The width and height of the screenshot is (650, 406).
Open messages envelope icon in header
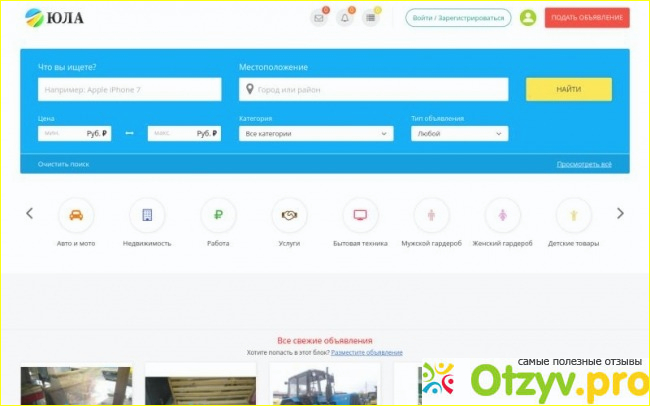[319, 18]
